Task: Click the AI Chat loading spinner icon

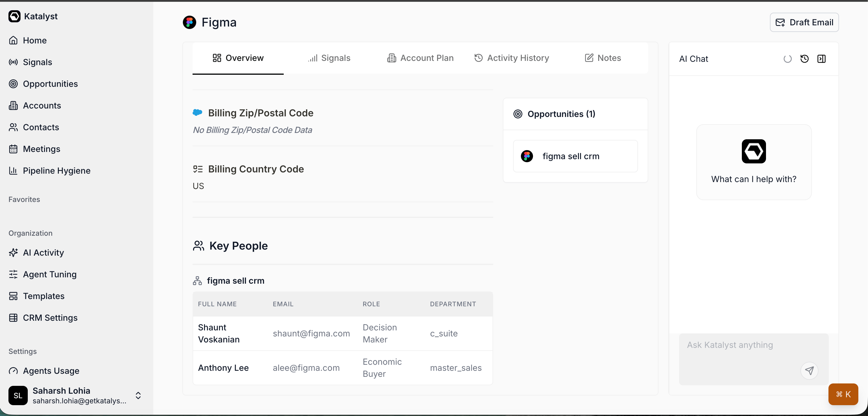Action: (787, 59)
